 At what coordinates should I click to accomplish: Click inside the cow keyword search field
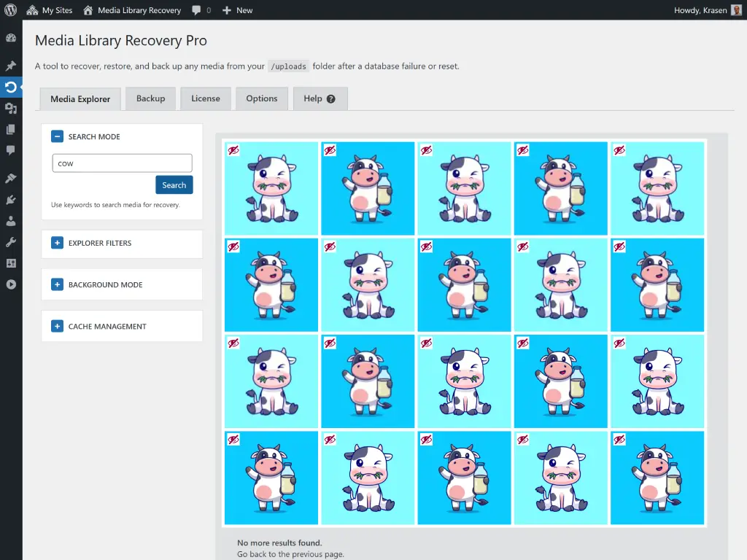coord(121,163)
